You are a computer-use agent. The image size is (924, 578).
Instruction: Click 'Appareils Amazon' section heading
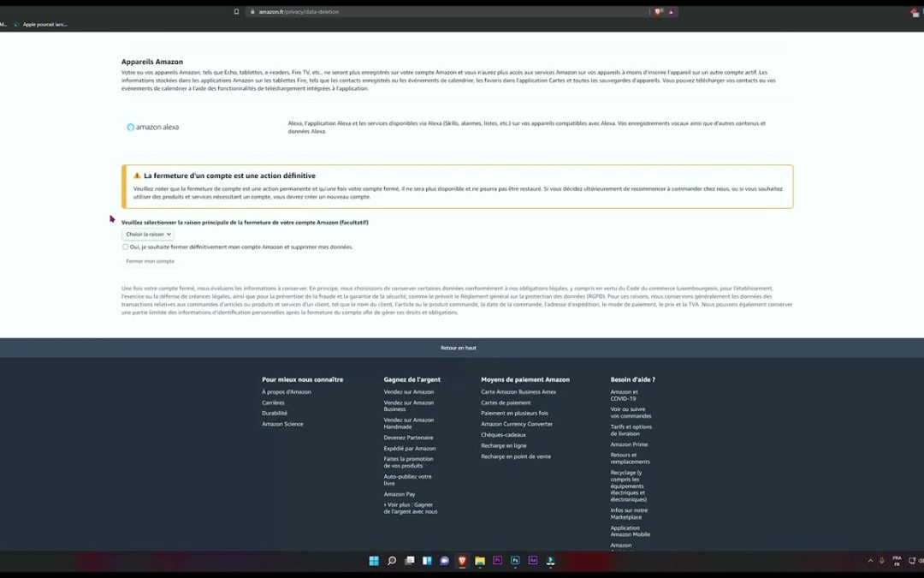(152, 62)
